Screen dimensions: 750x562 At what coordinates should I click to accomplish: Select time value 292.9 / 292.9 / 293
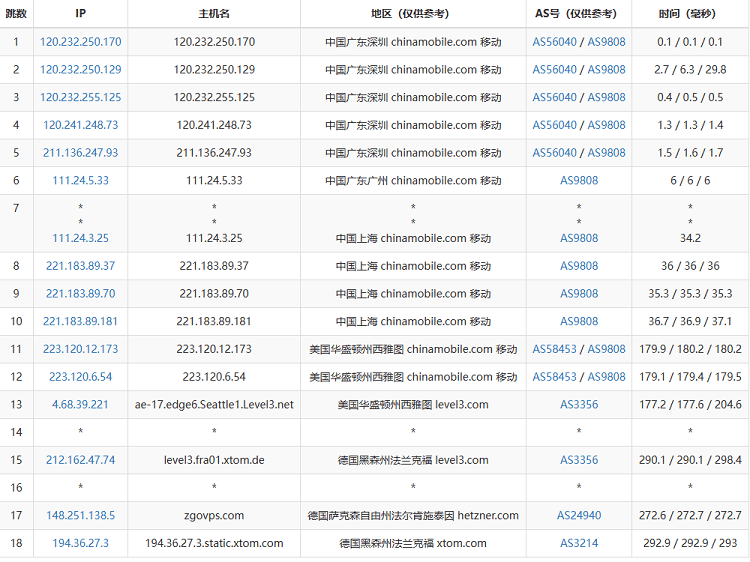pos(690,543)
